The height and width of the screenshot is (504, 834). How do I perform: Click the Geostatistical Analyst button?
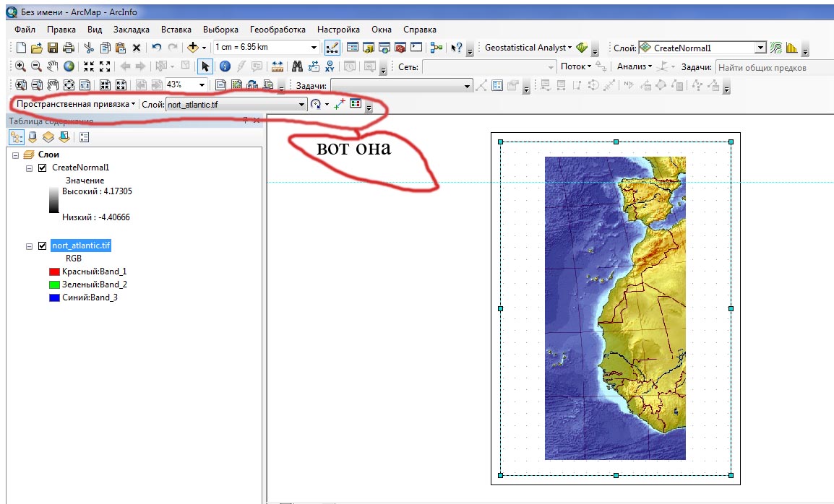(528, 48)
